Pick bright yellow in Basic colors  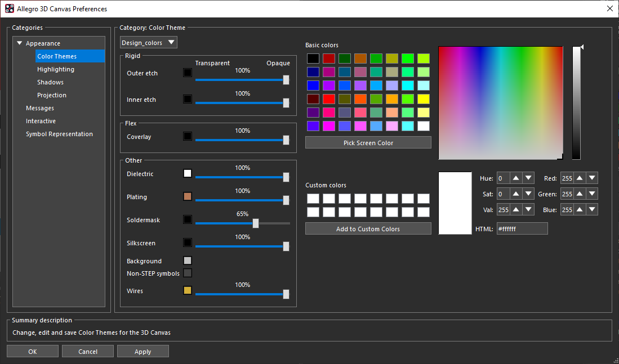(x=424, y=99)
